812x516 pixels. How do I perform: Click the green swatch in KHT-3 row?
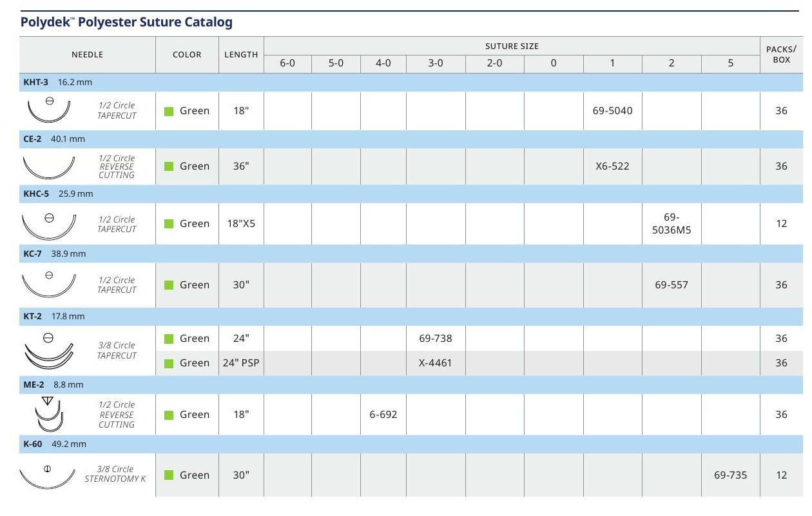coord(169,111)
